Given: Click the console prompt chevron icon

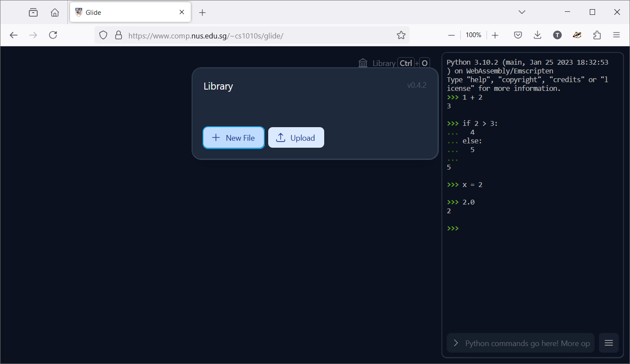Looking at the screenshot, I should [456, 343].
